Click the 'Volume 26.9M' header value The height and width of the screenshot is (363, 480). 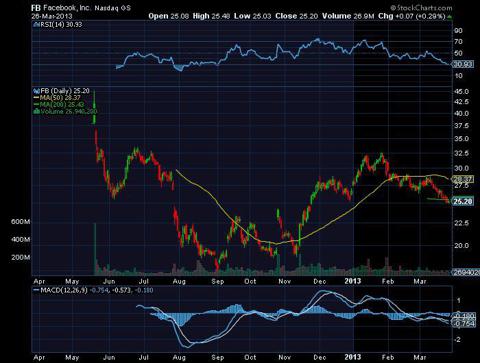pyautogui.click(x=348, y=16)
